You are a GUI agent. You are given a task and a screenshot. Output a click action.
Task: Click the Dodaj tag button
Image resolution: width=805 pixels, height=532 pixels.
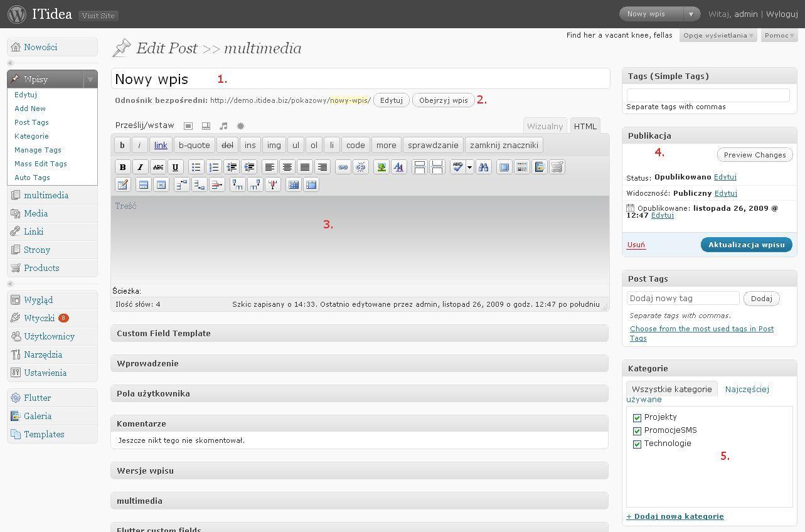click(761, 299)
